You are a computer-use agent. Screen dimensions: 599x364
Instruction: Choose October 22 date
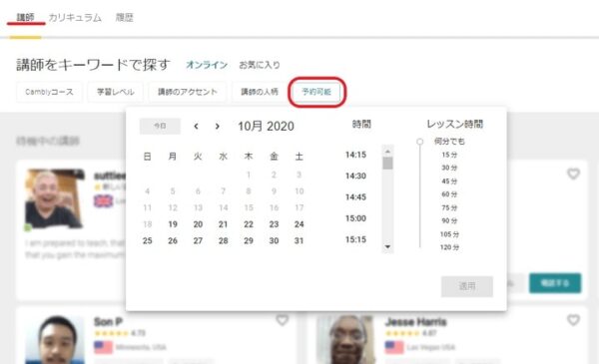(249, 224)
